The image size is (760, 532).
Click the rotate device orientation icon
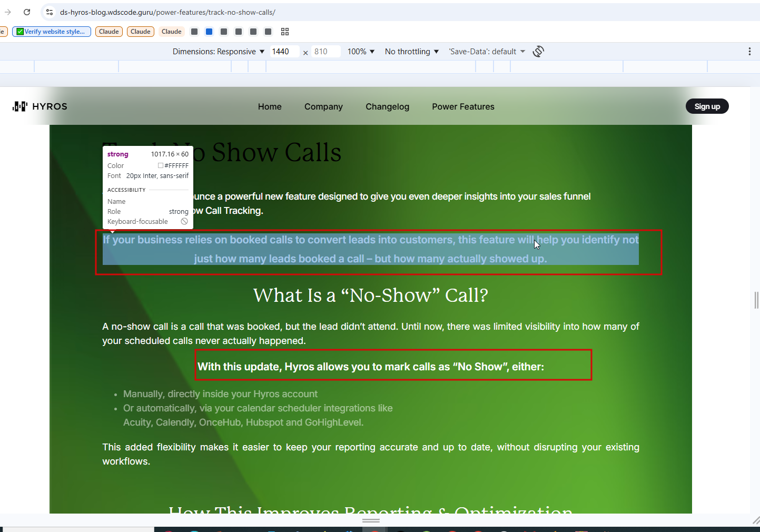(x=538, y=52)
